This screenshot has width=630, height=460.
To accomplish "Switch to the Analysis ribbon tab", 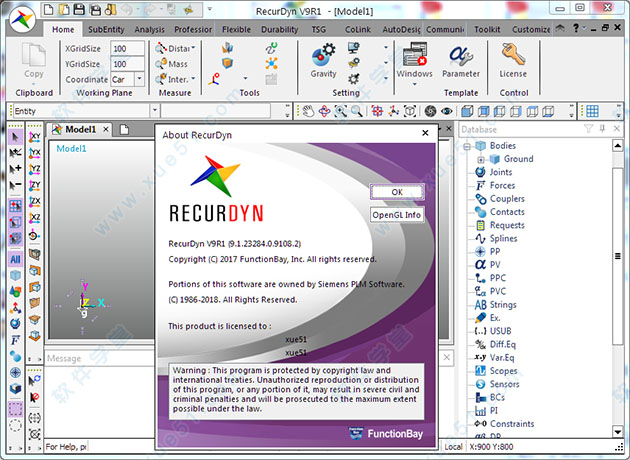I will tap(149, 29).
